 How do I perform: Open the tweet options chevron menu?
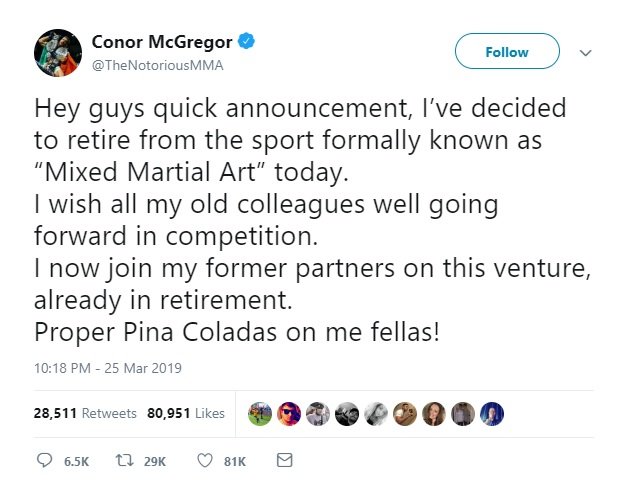[587, 53]
